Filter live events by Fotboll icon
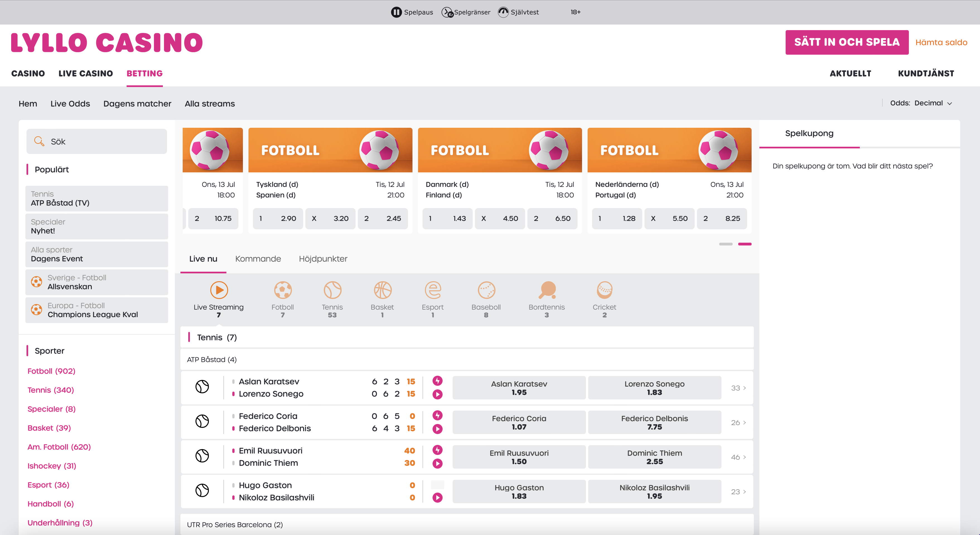Screen dimensions: 980x535 283,290
